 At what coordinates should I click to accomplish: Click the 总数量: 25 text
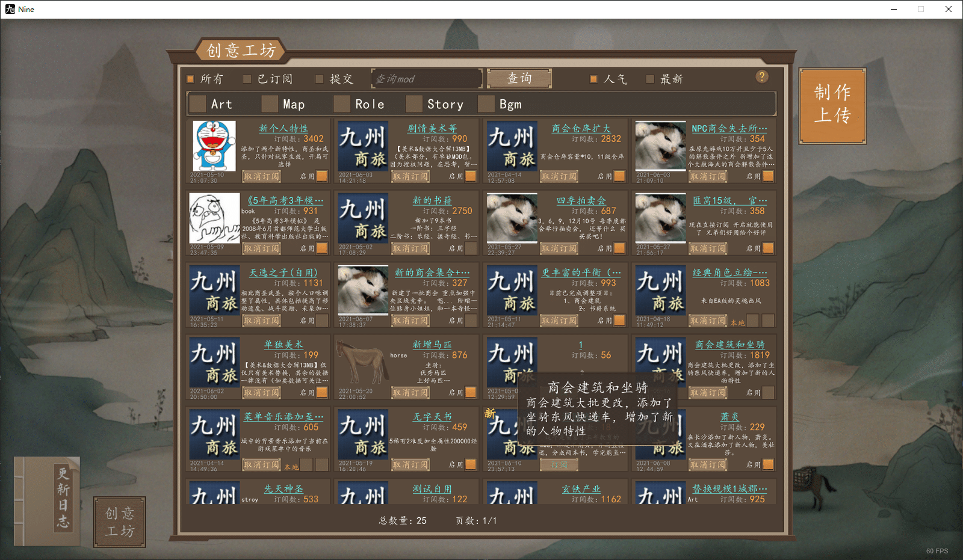click(403, 520)
